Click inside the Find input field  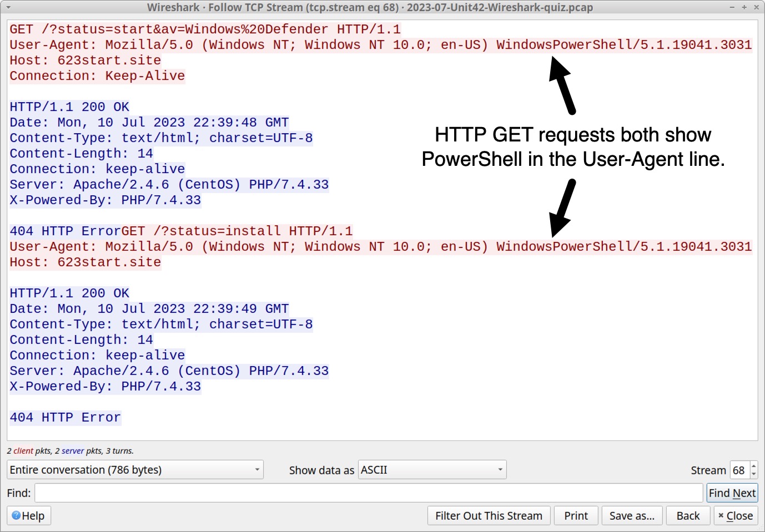[x=366, y=493]
